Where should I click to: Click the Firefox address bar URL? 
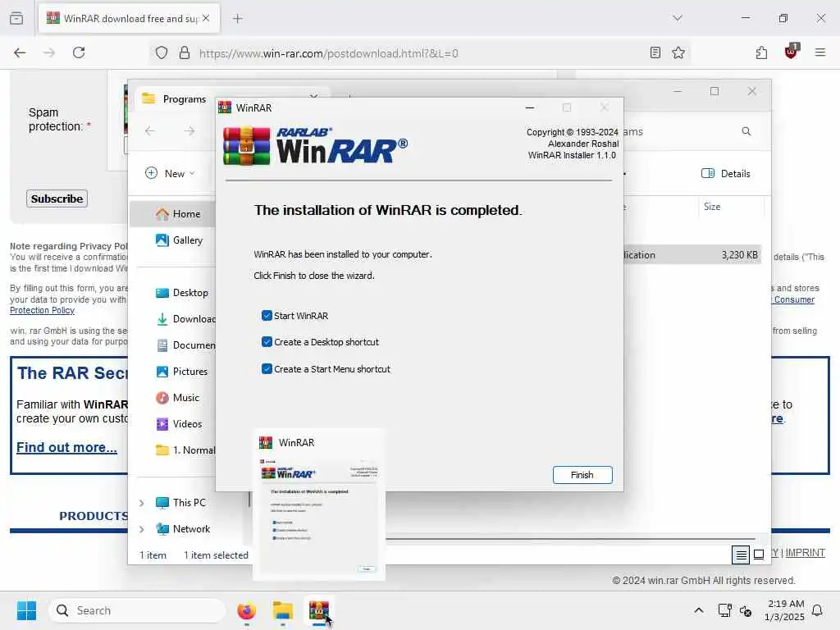coord(328,53)
